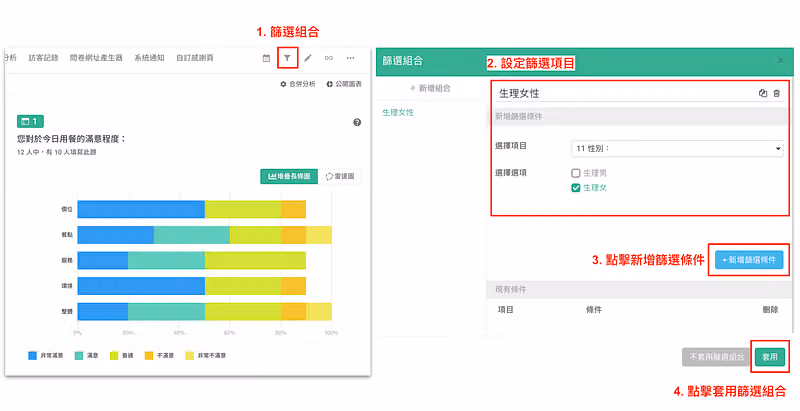Click the pencil edit icon
The height and width of the screenshot is (411, 800).
308,58
